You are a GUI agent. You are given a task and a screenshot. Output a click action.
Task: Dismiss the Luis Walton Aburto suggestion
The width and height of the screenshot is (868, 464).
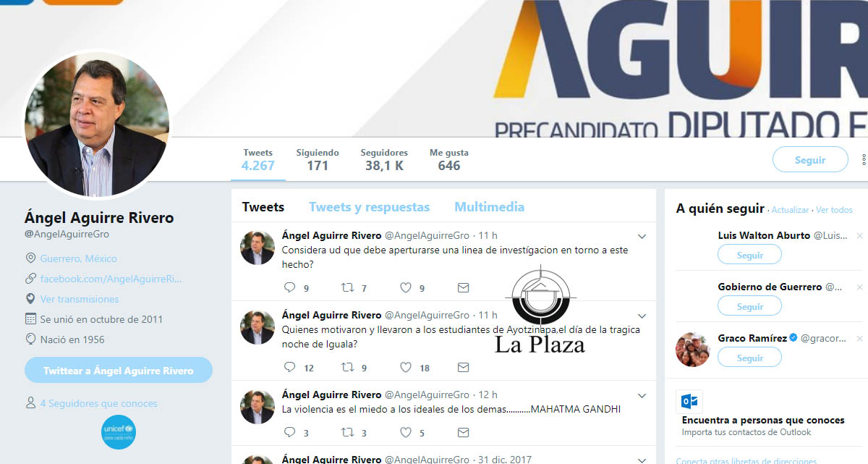point(859,236)
